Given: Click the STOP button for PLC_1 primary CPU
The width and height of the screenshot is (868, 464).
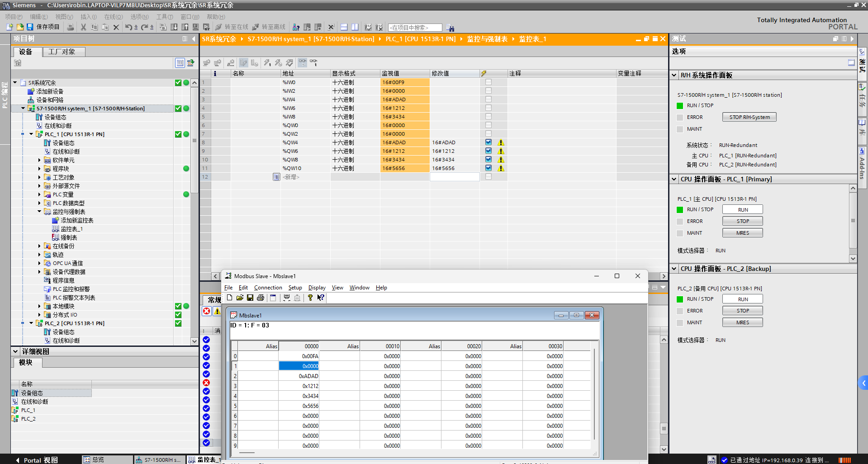Looking at the screenshot, I should coord(743,221).
